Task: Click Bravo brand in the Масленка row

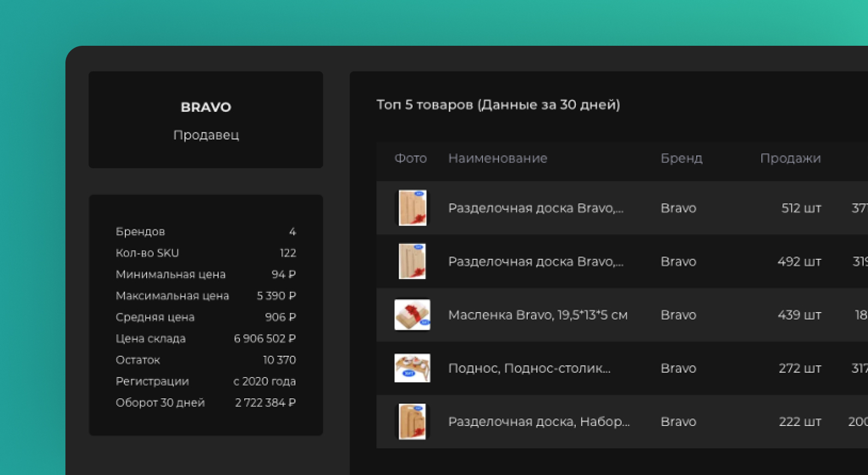Action: coord(678,315)
